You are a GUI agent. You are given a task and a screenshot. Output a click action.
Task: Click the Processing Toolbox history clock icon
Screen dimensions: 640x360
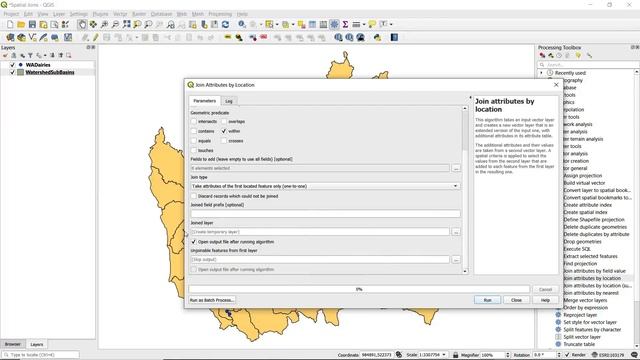[559, 56]
